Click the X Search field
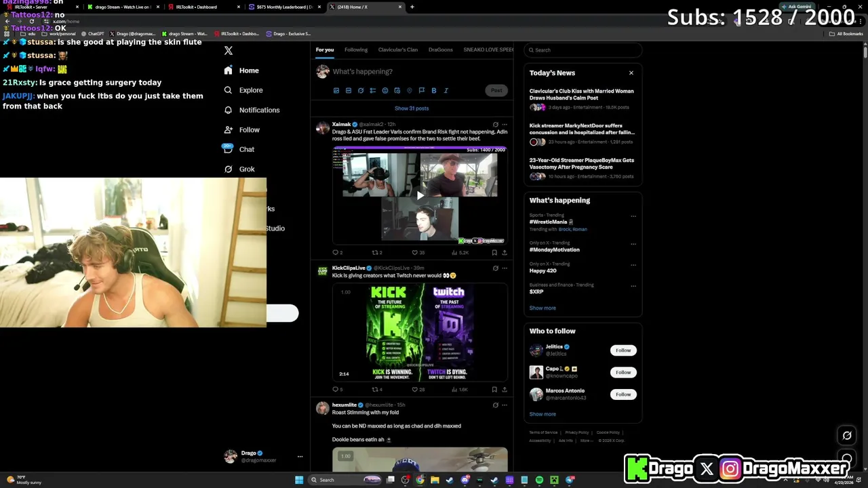Viewport: 868px width, 488px height. click(583, 50)
